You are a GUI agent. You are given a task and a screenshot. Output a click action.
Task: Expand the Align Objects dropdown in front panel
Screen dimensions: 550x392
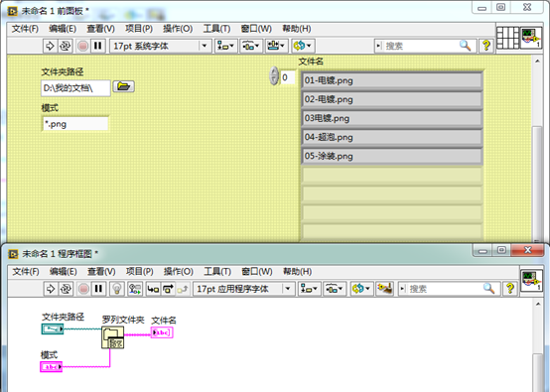coord(225,46)
